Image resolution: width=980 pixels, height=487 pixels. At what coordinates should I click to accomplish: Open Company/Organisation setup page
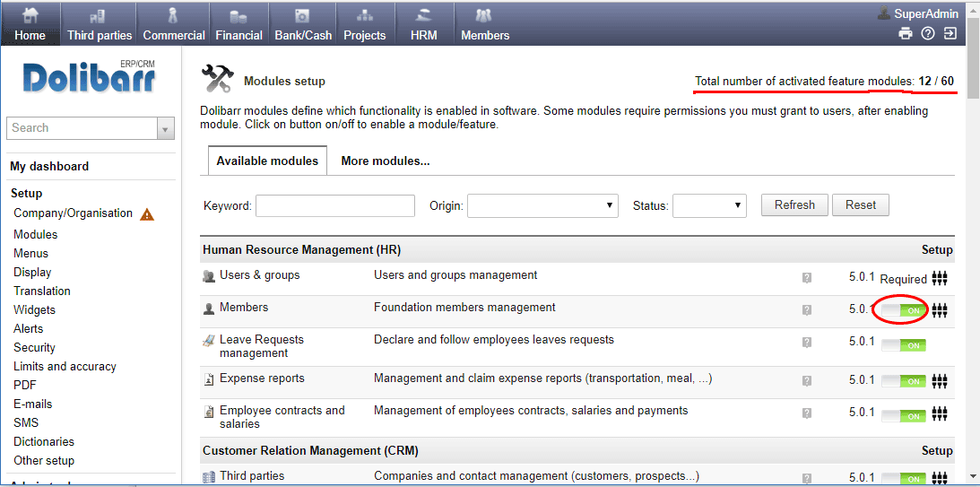74,213
